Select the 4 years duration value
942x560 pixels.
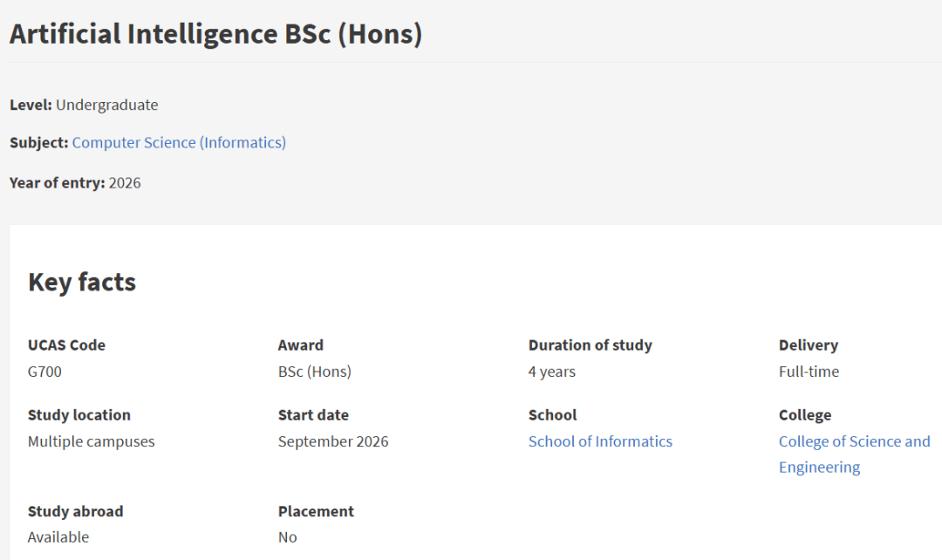pyautogui.click(x=551, y=372)
